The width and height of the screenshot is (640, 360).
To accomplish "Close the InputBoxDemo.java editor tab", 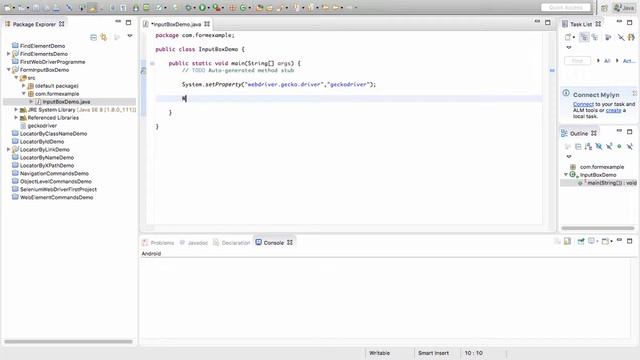I will click(207, 24).
